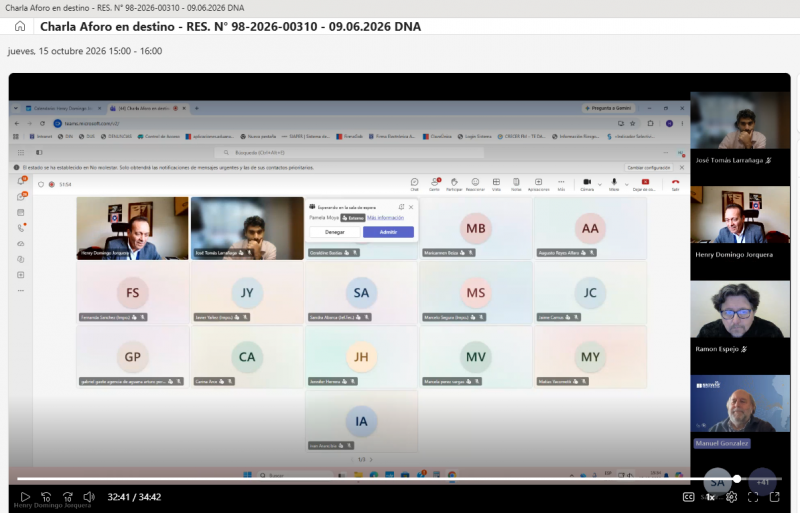Click Admitir in the waiting room popup
Viewport: 800px width, 513px height.
click(x=388, y=232)
